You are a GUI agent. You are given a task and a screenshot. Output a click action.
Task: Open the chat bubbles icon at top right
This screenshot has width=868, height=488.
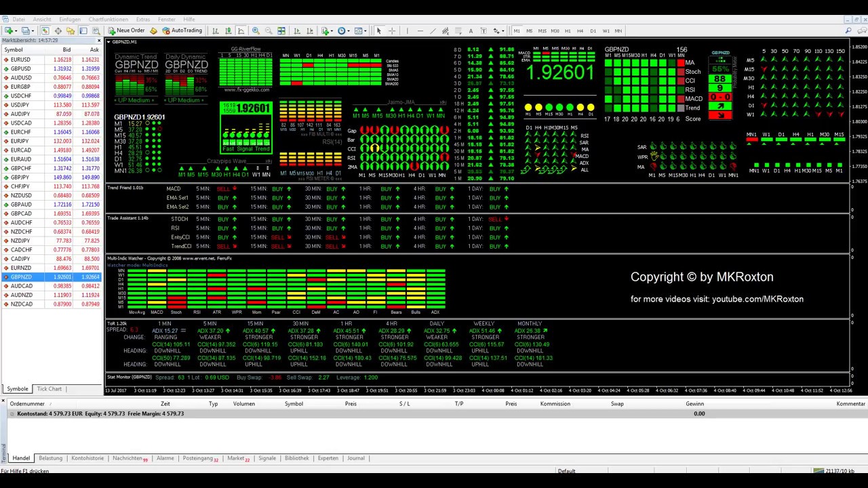click(x=861, y=30)
